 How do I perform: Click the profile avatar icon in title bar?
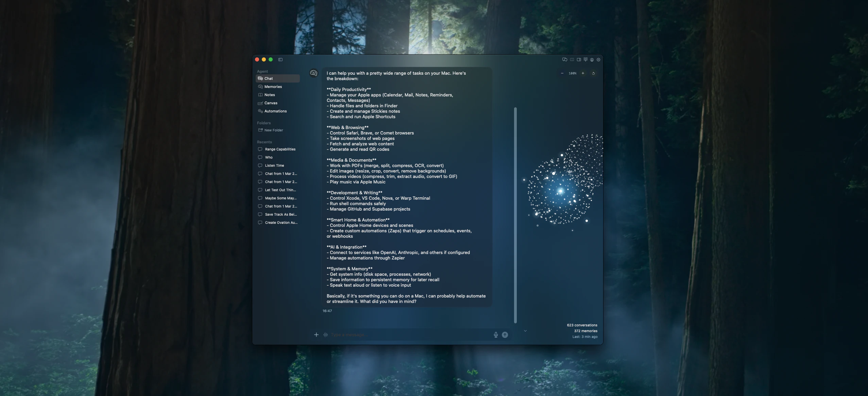click(592, 59)
